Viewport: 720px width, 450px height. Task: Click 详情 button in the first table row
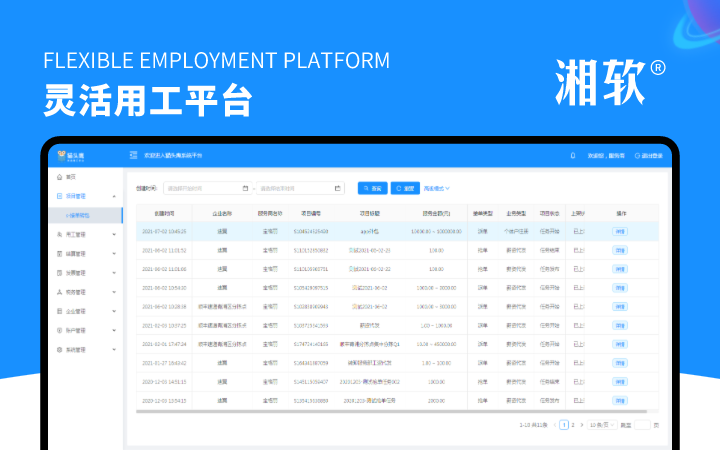(620, 231)
